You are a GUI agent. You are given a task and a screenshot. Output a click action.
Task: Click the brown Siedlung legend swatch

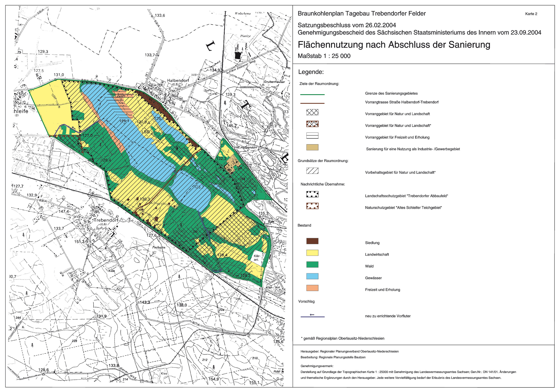(312, 241)
